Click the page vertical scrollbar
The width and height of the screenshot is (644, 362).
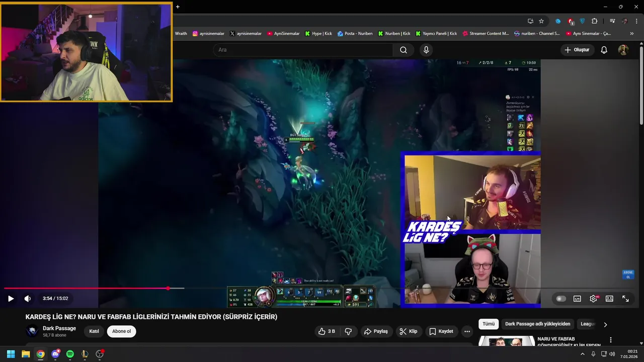641,85
